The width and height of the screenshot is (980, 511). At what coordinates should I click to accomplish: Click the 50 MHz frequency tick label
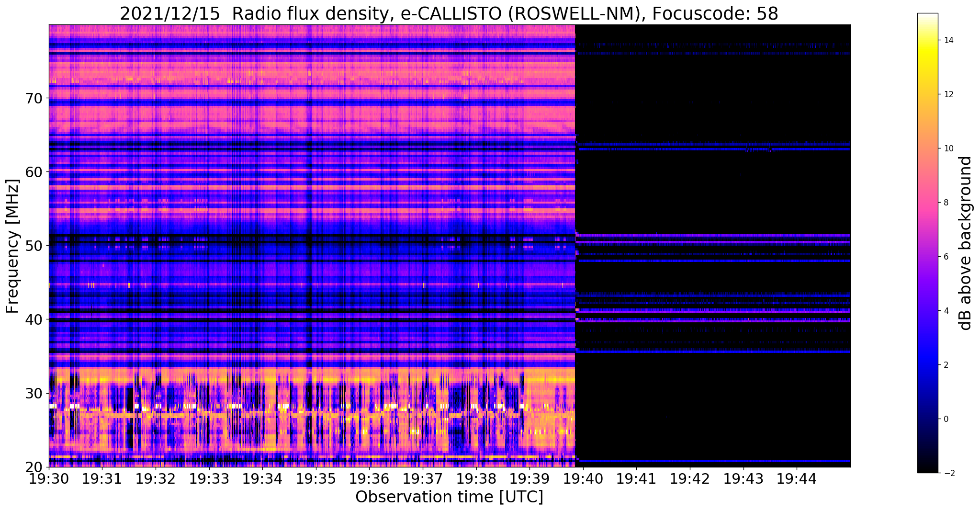[x=34, y=246]
